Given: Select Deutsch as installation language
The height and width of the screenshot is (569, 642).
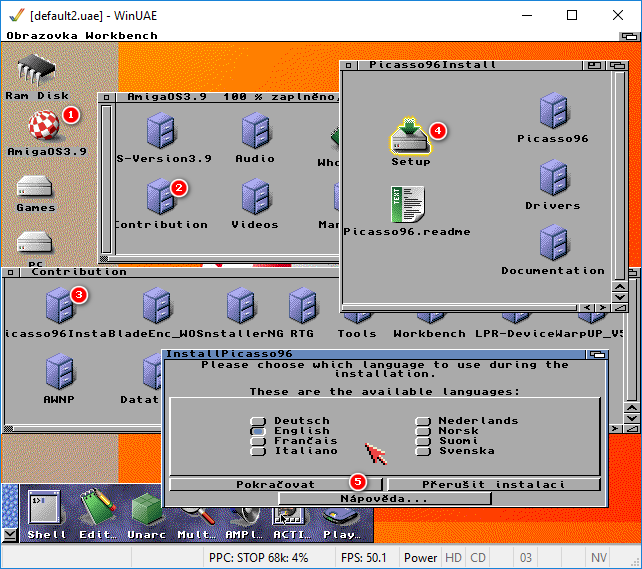Looking at the screenshot, I should click(258, 421).
